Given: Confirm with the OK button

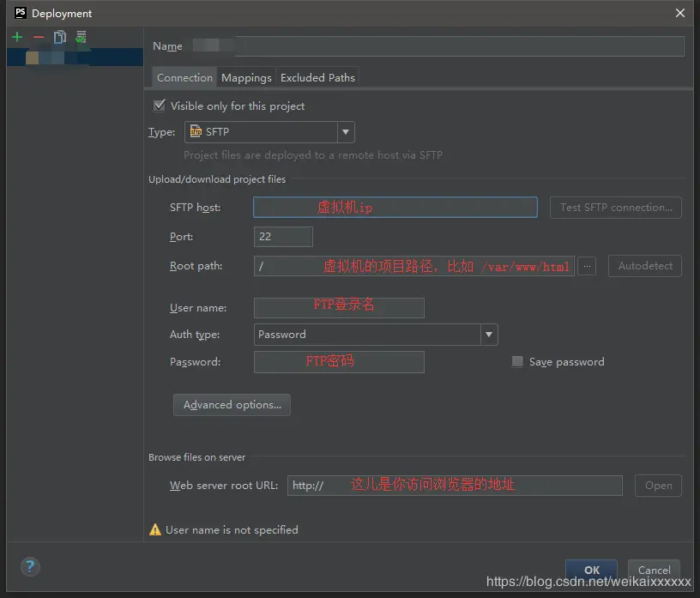Looking at the screenshot, I should coord(592,570).
